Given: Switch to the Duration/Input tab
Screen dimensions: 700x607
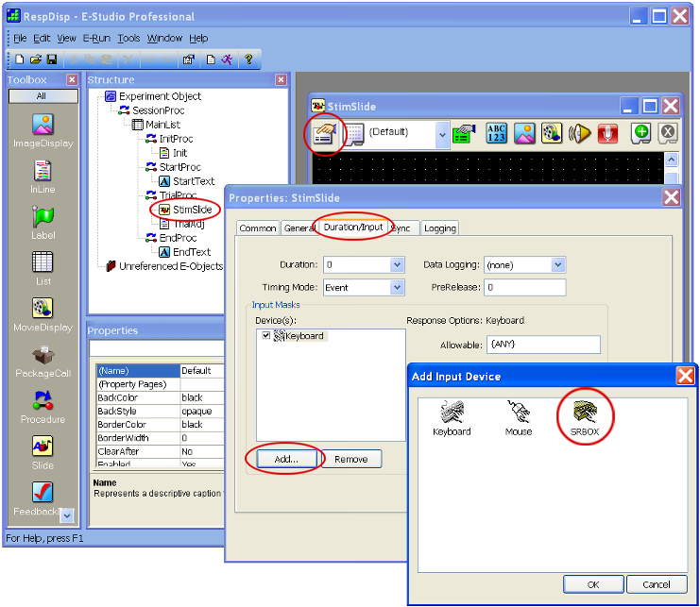Looking at the screenshot, I should pyautogui.click(x=352, y=228).
